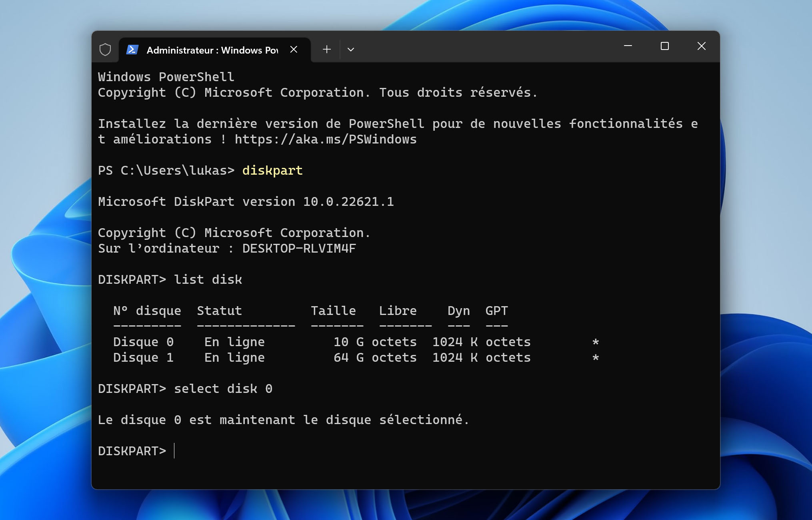Click the 'list disk' command text
The image size is (812, 520).
pyautogui.click(x=208, y=279)
